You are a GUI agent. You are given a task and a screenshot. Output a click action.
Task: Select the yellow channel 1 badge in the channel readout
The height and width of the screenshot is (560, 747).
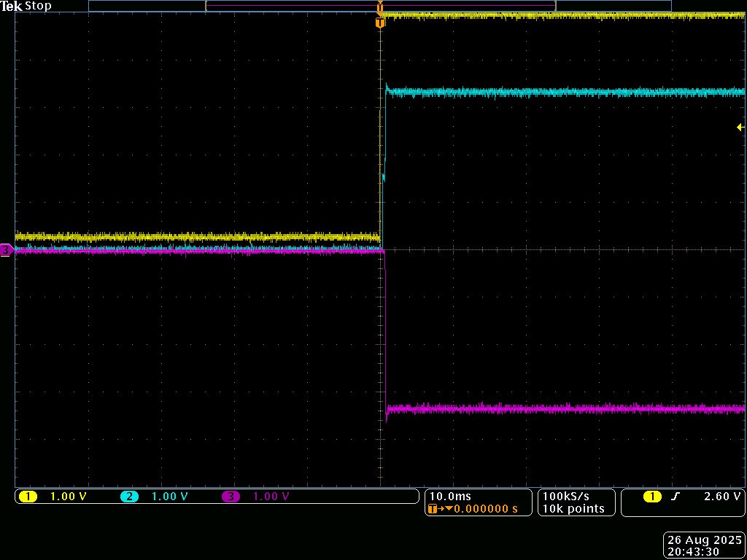click(28, 497)
